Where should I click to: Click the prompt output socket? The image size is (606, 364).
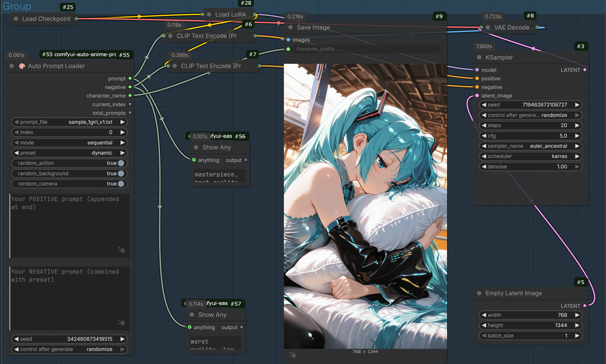130,78
